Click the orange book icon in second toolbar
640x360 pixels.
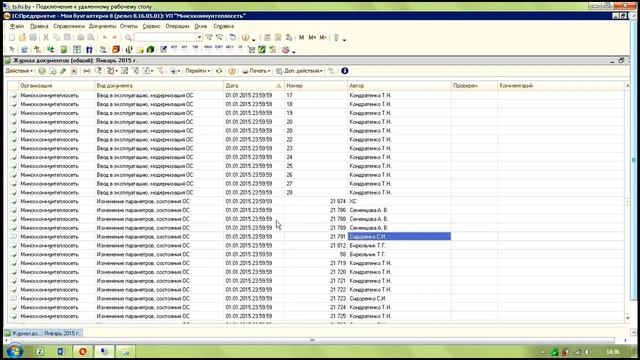(116, 50)
